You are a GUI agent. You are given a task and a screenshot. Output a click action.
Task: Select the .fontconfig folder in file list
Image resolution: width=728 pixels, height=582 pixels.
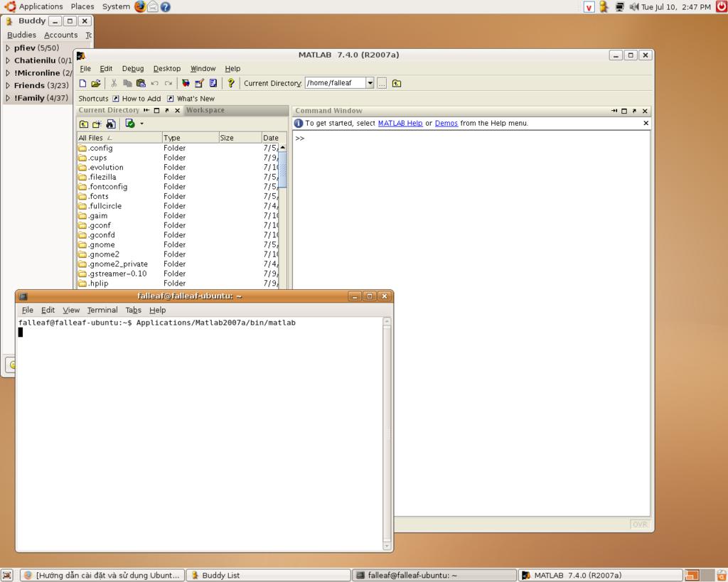coord(107,187)
